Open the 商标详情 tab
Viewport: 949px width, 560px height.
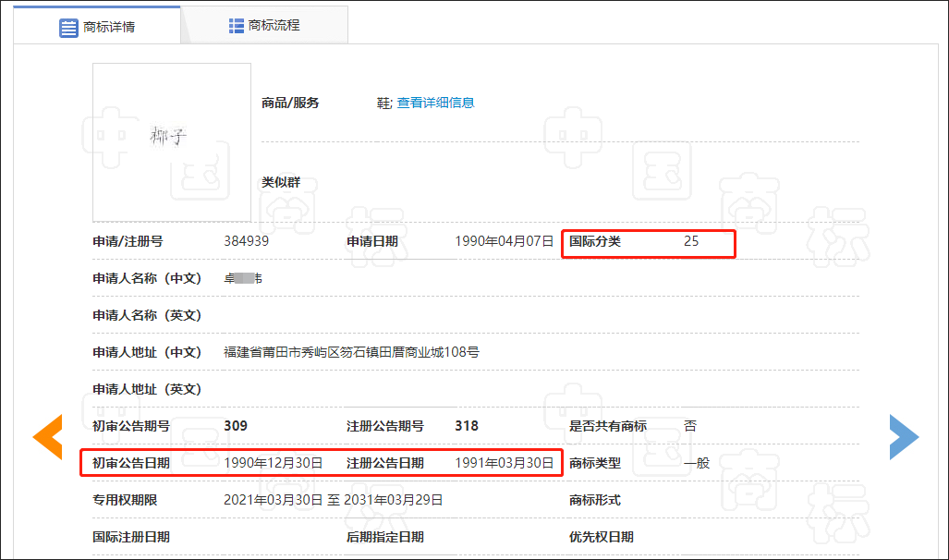(x=97, y=26)
